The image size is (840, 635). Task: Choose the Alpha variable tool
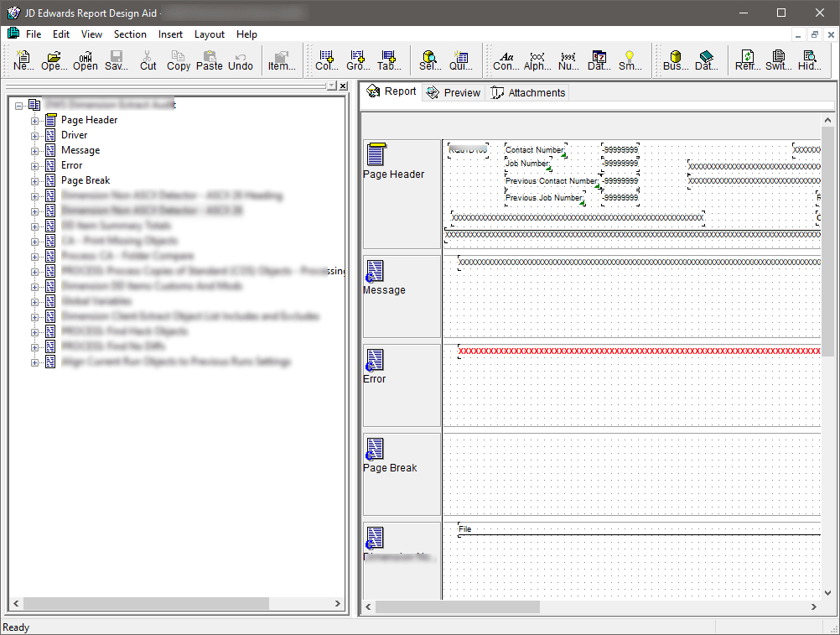coord(537,60)
